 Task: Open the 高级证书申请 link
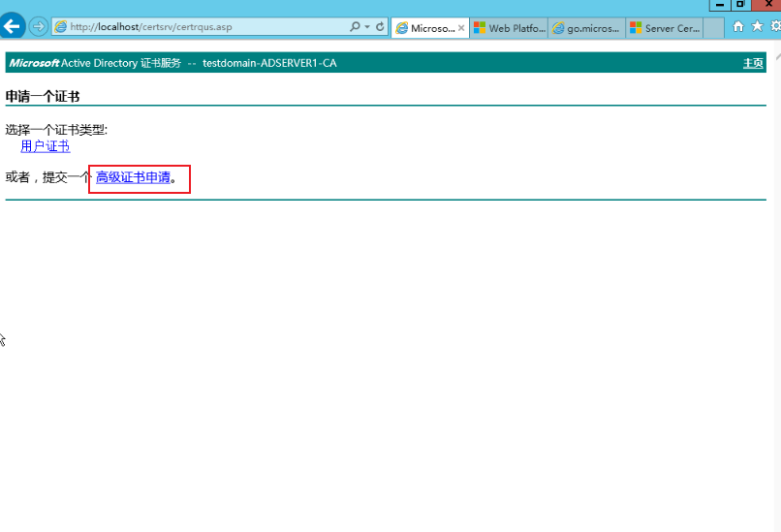(133, 177)
